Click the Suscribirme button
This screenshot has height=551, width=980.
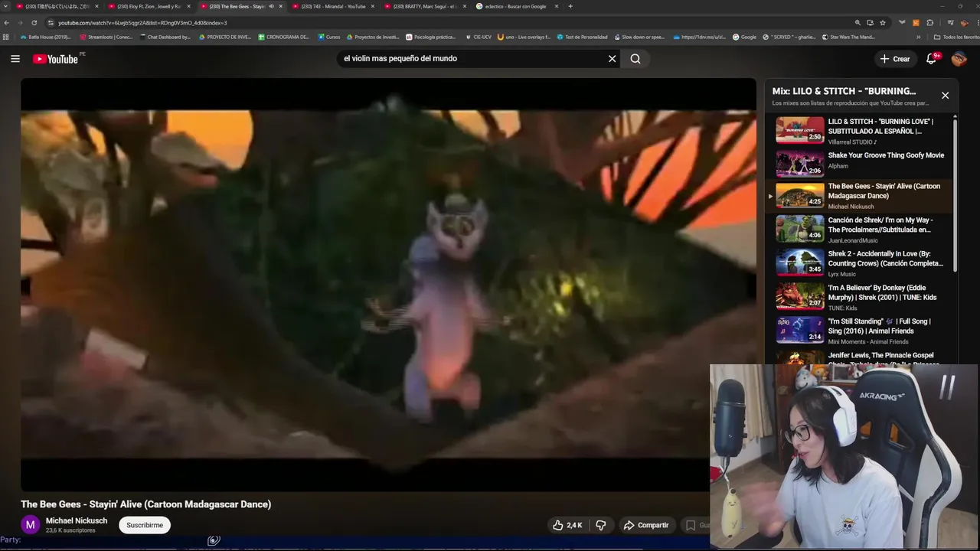click(145, 525)
